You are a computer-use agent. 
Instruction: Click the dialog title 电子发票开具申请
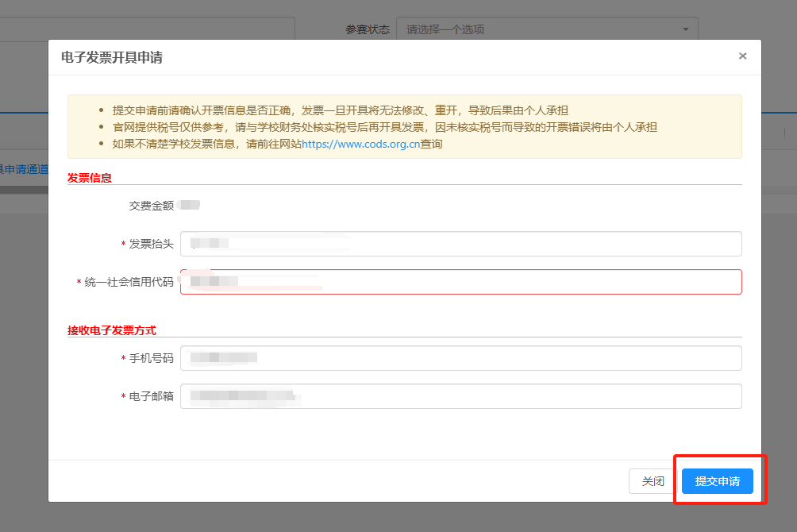tap(112, 57)
